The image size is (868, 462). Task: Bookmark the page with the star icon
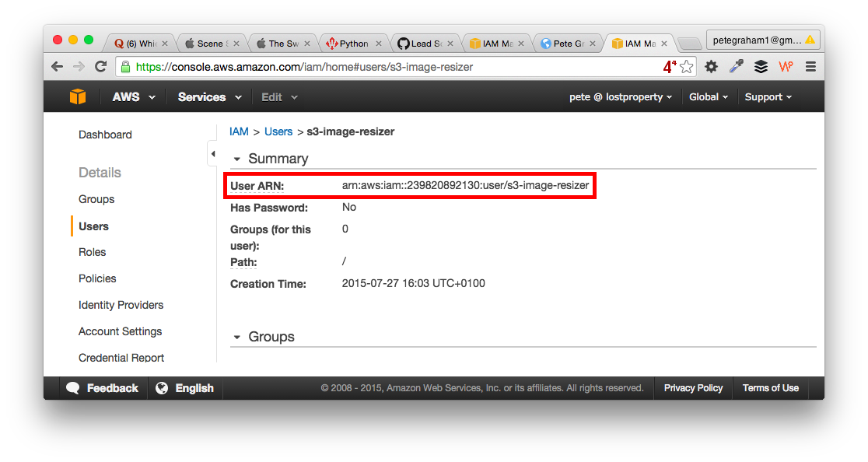pos(686,67)
